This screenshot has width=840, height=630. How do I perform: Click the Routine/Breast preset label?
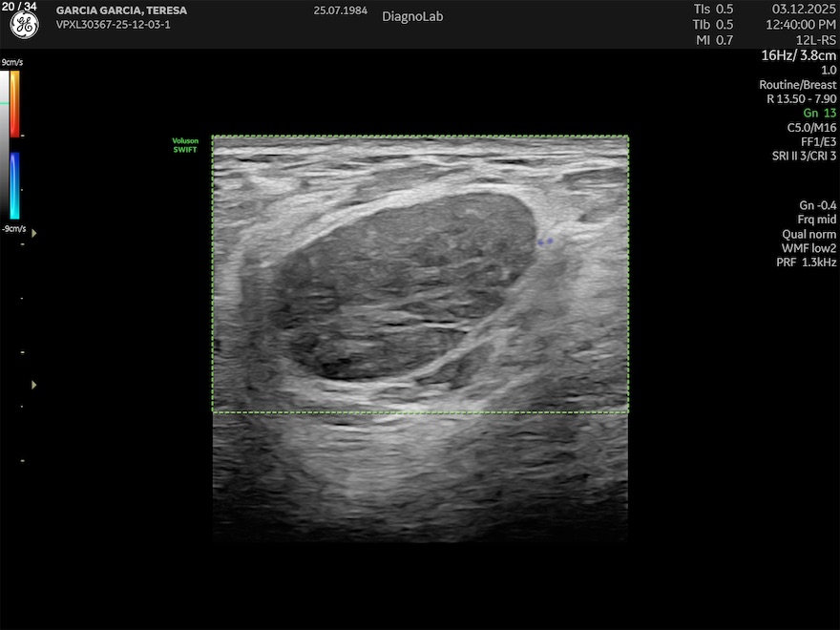click(x=797, y=85)
